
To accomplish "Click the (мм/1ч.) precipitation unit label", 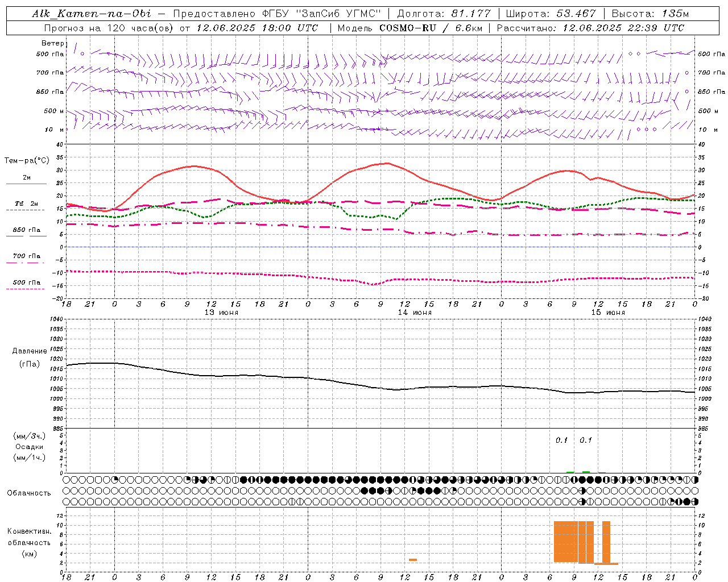I will [x=29, y=458].
